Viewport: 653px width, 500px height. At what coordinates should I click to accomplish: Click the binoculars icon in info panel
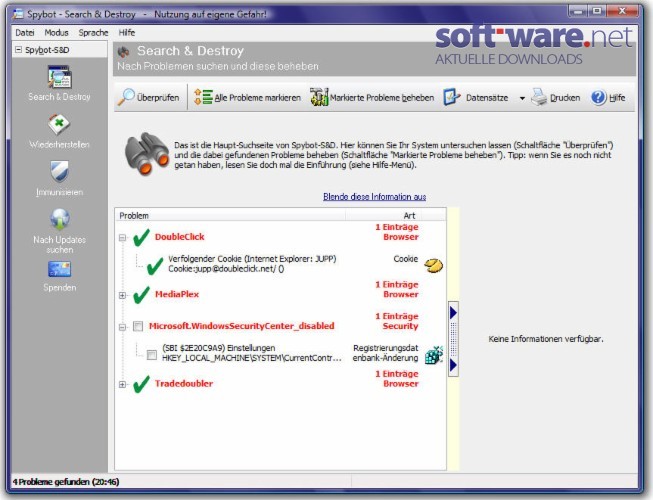pyautogui.click(x=147, y=154)
